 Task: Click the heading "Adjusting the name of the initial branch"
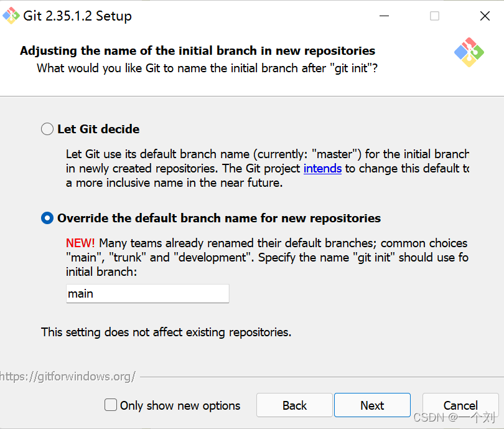(197, 51)
